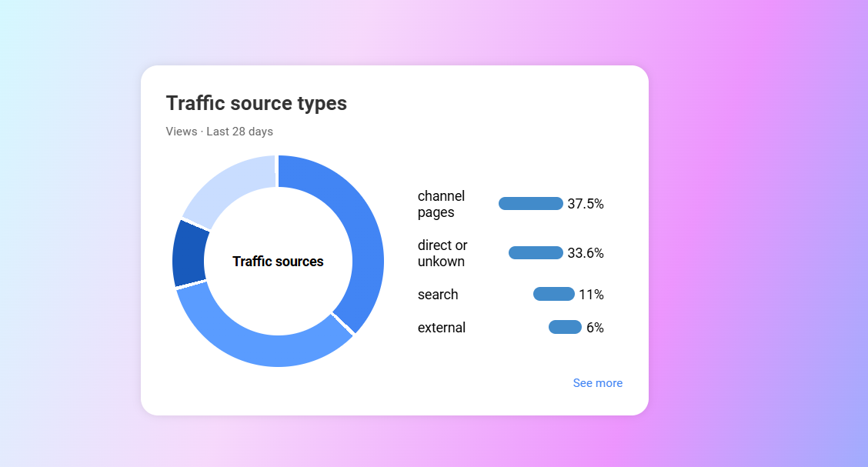This screenshot has width=868, height=467.
Task: Select the direct or unkown label
Action: coord(442,253)
